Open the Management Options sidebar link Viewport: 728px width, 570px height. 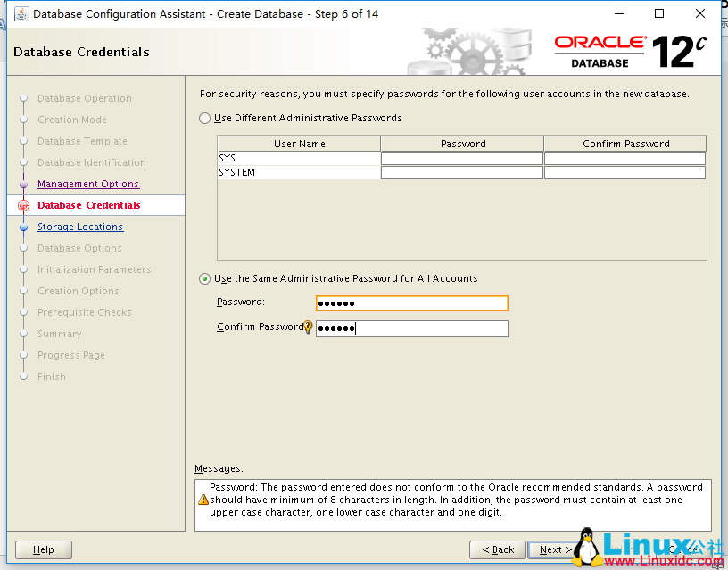pos(87,184)
